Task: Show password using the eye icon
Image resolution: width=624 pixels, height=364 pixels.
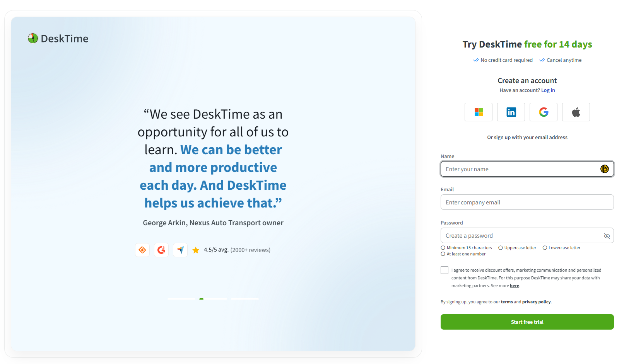Action: [607, 236]
